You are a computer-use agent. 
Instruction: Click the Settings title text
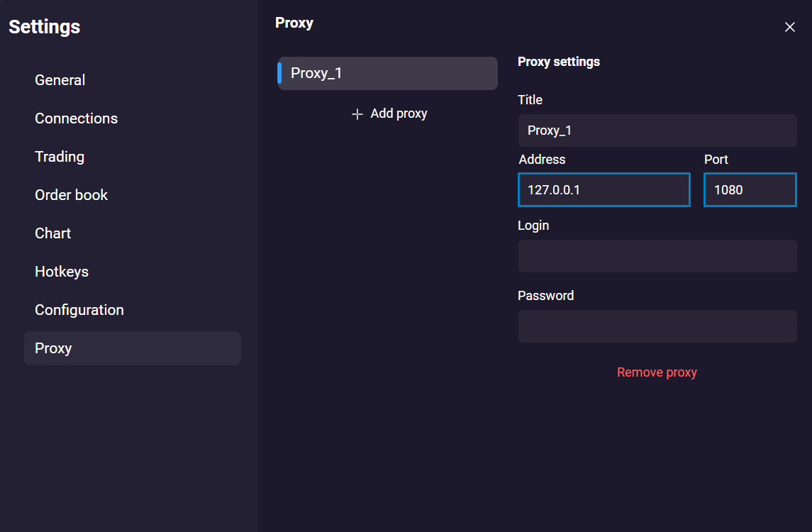pyautogui.click(x=45, y=27)
